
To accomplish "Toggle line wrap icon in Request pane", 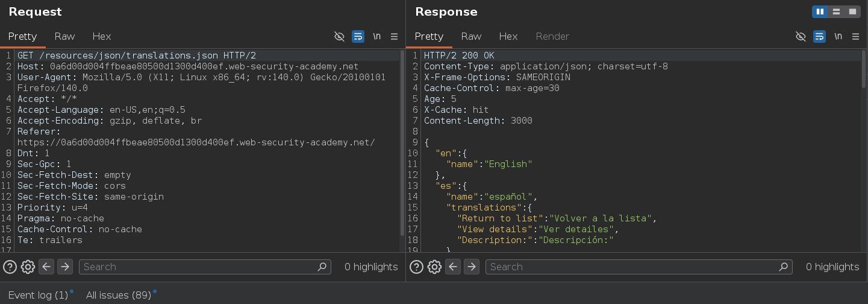I will (358, 37).
